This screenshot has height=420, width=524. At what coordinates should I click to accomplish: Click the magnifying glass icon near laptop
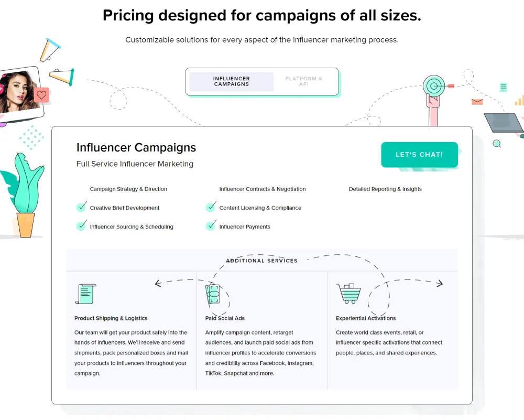click(497, 144)
